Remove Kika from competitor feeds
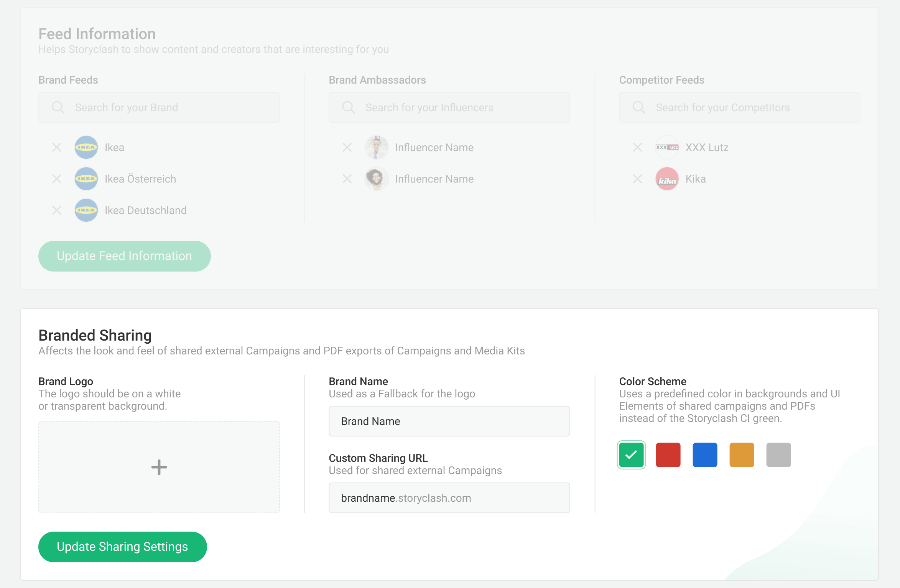Viewport: 900px width, 588px height. coord(637,179)
